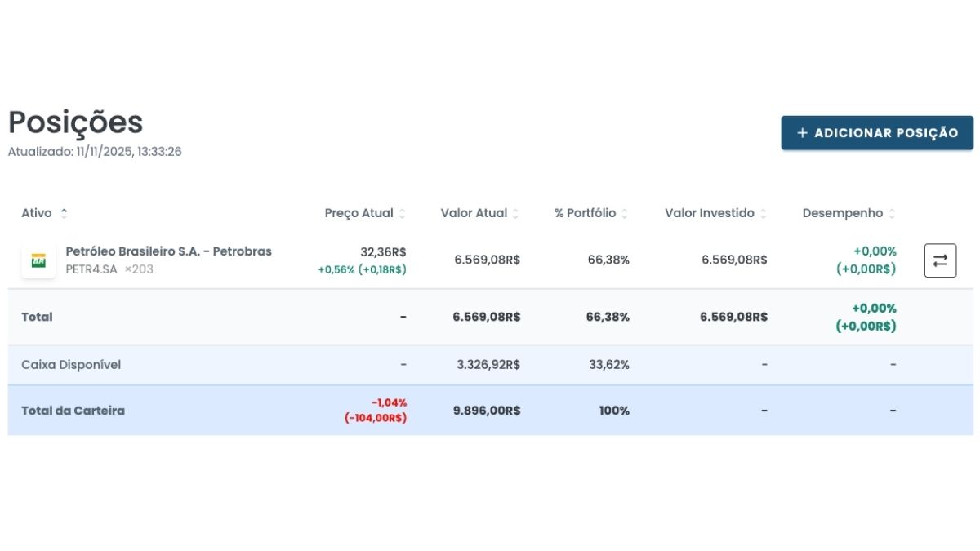Open Petróleo Brasileiro S.A. - Petrobras asset
The width and height of the screenshot is (980, 551).
coord(168,251)
